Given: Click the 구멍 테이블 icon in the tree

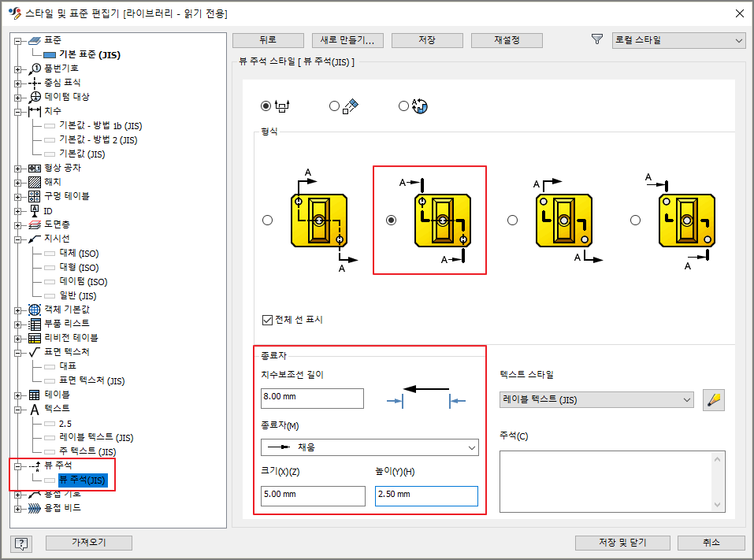Looking at the screenshot, I should click(x=33, y=196).
